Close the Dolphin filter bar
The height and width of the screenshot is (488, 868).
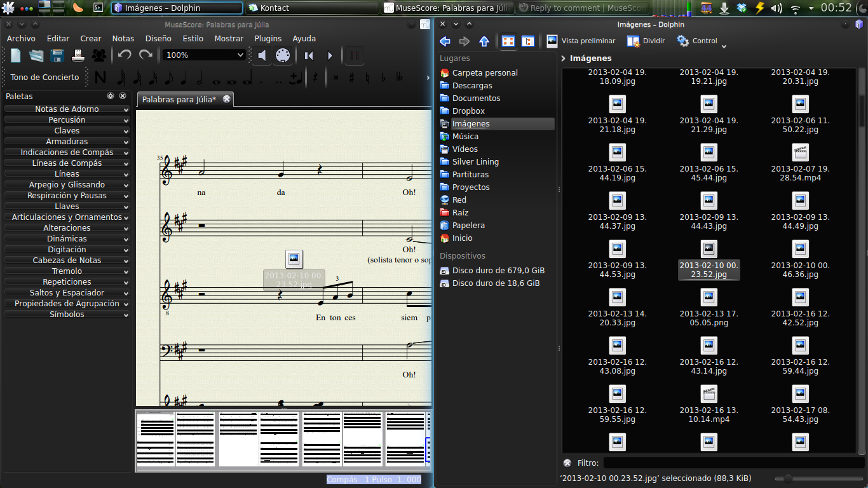(567, 463)
